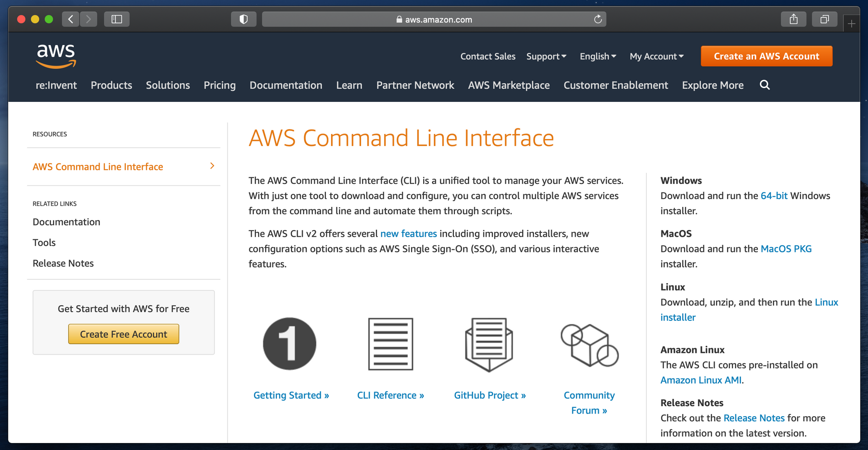Click the RESOURCES sidebar label
Screen dimensions: 868x450
(x=50, y=134)
